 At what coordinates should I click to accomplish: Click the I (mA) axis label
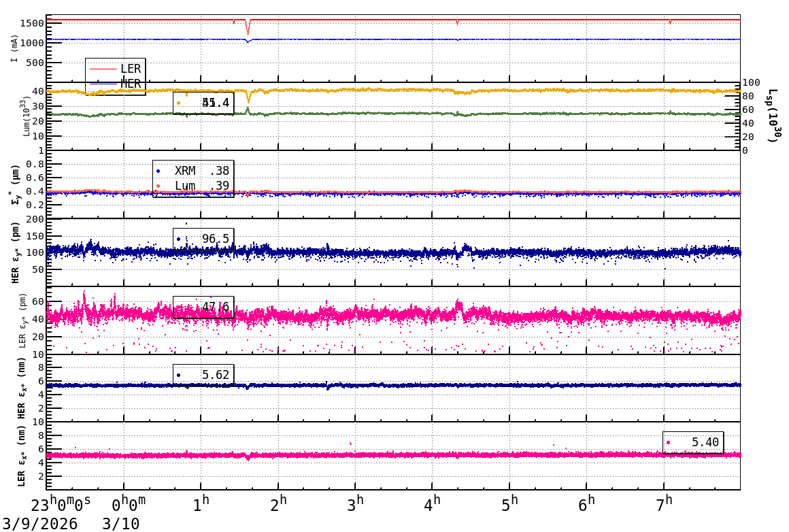(14, 49)
